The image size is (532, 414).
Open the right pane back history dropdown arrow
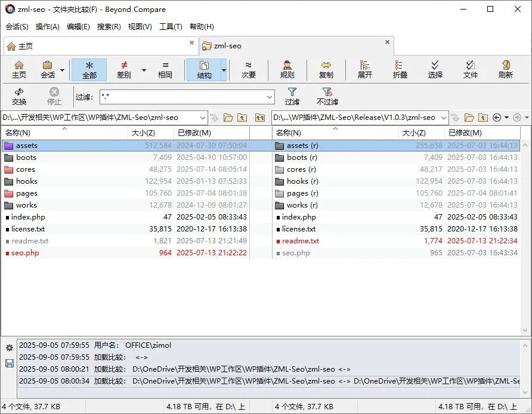[506, 118]
